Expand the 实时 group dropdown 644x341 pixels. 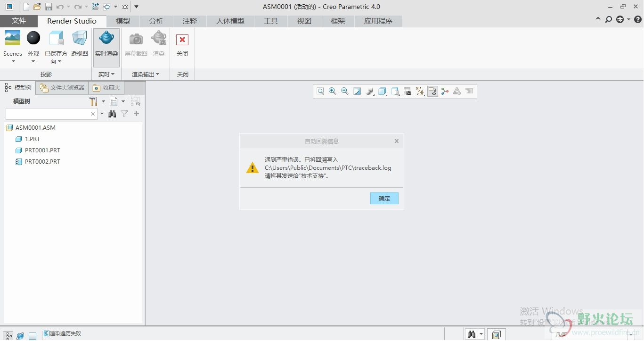point(106,74)
